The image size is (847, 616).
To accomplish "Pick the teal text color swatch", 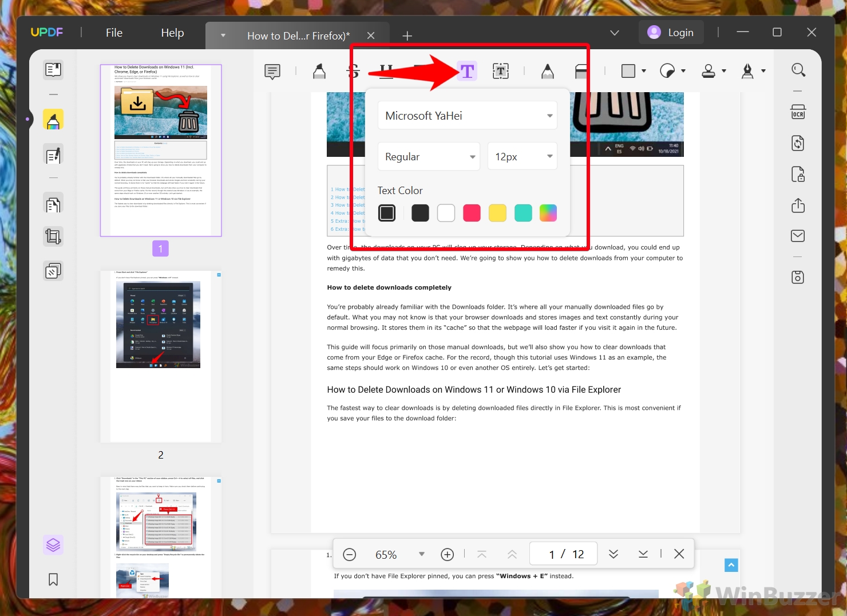I will pyautogui.click(x=523, y=213).
